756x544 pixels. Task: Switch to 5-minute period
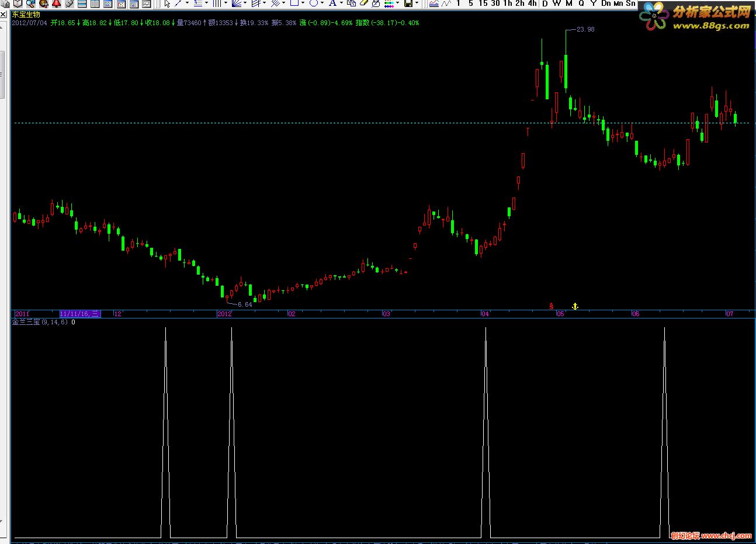pyautogui.click(x=471, y=3)
